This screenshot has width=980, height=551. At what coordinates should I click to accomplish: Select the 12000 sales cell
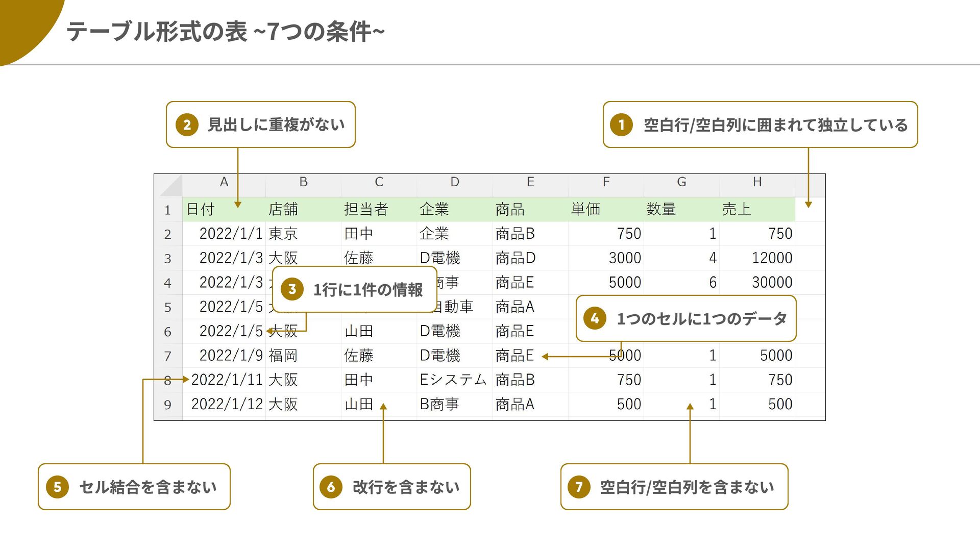757,258
